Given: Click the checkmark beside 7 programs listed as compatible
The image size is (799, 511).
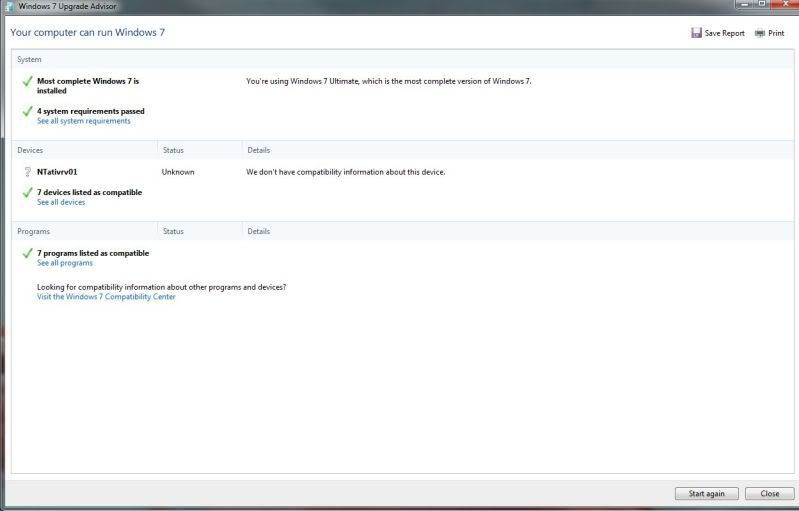Looking at the screenshot, I should [28, 253].
